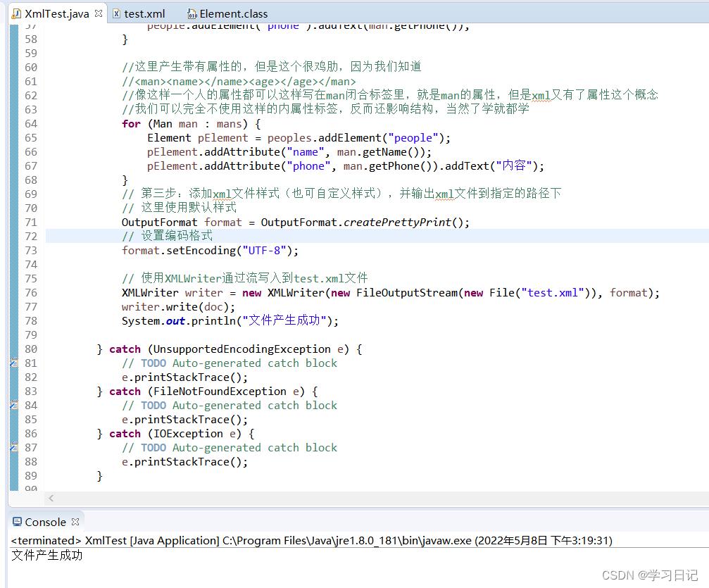Click the Console monitor icon
Image resolution: width=709 pixels, height=588 pixels.
[17, 522]
